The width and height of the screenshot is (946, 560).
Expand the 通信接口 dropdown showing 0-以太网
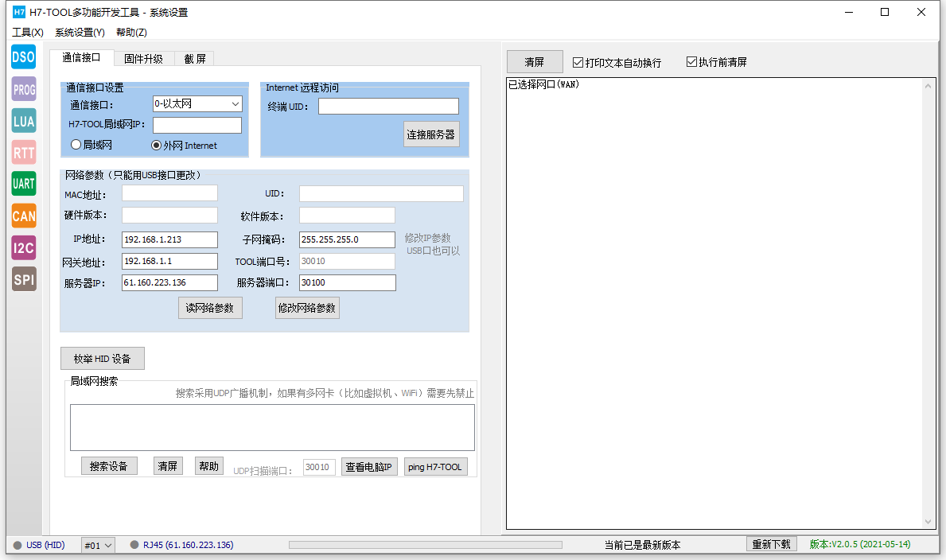point(197,103)
